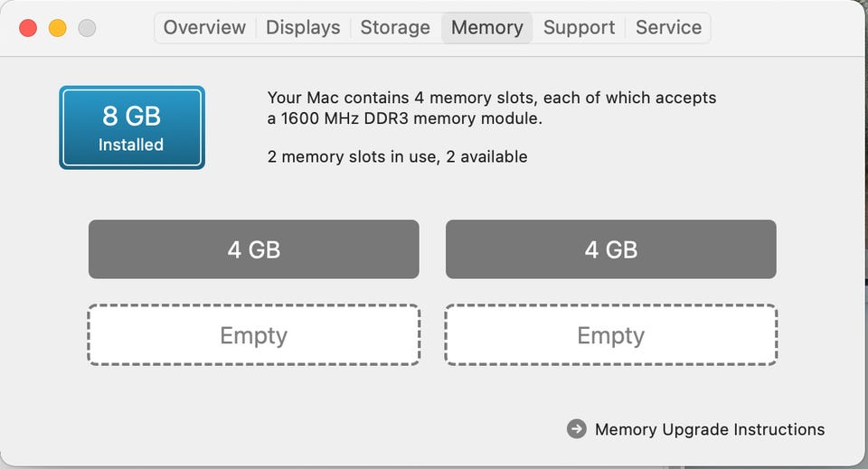Show the Support tab
Viewport: 868px width, 469px height.
pos(580,27)
